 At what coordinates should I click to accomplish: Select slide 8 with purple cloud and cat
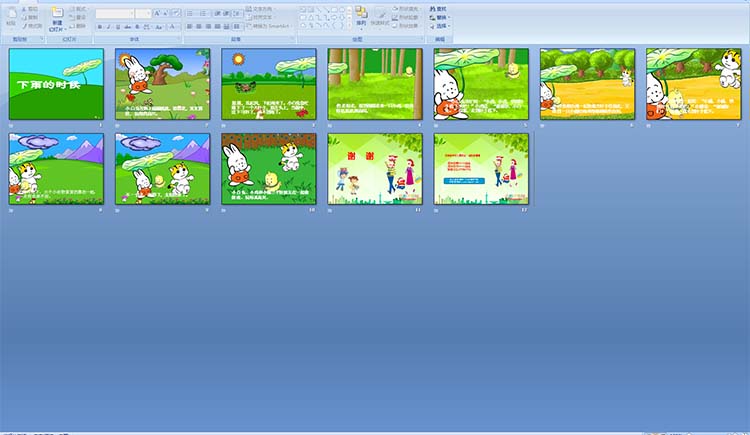coord(56,169)
